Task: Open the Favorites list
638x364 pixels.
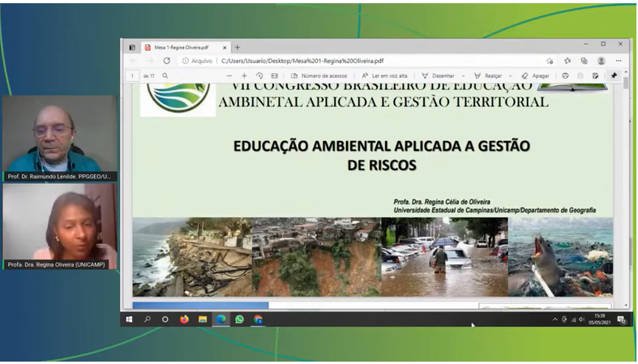Action: [567, 61]
